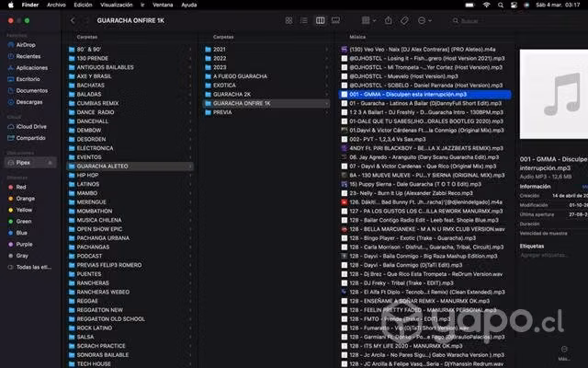Click the music file preview thumbnail
588x368 pixels.
[x=554, y=94]
